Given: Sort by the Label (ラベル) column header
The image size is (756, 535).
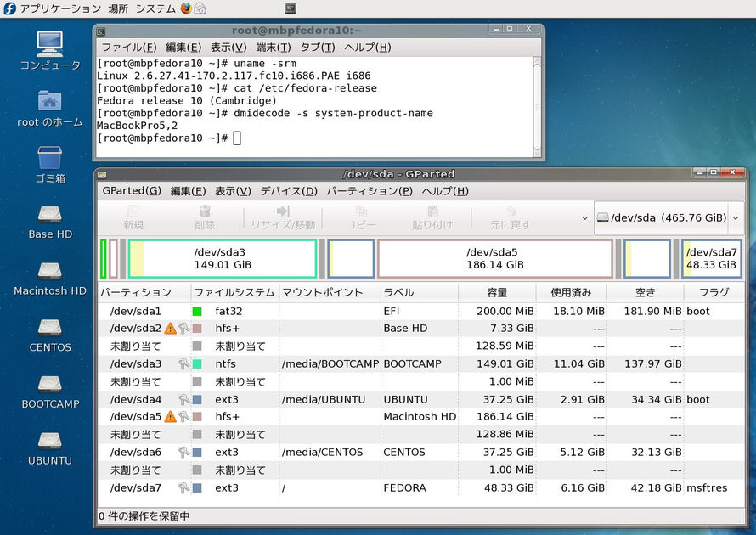Looking at the screenshot, I should point(420,292).
